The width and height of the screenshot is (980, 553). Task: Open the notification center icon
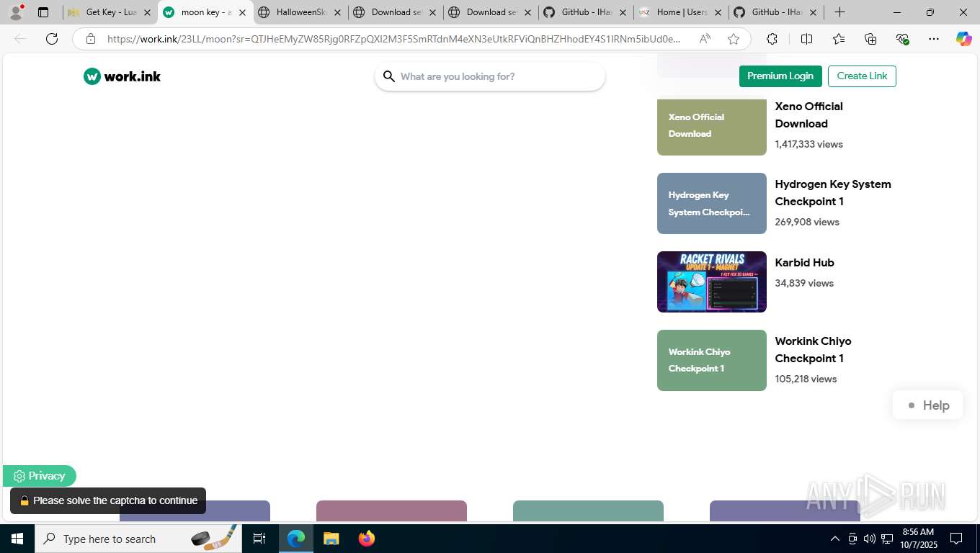tap(956, 539)
